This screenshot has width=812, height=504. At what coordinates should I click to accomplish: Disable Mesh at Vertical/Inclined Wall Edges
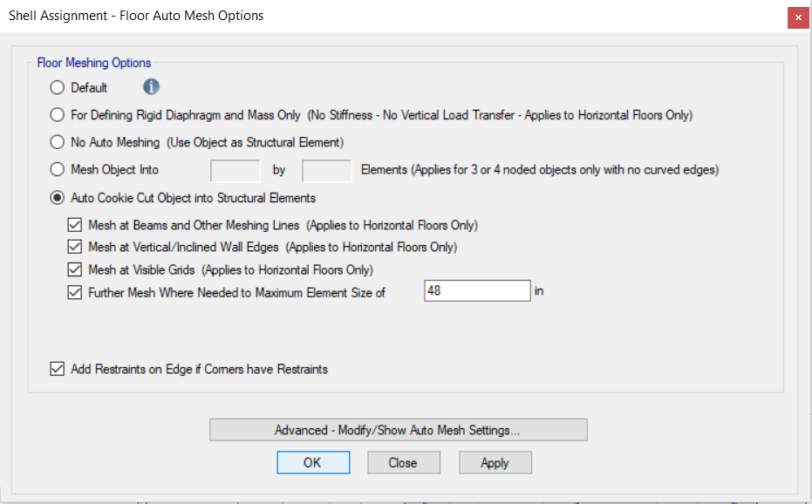coord(75,246)
